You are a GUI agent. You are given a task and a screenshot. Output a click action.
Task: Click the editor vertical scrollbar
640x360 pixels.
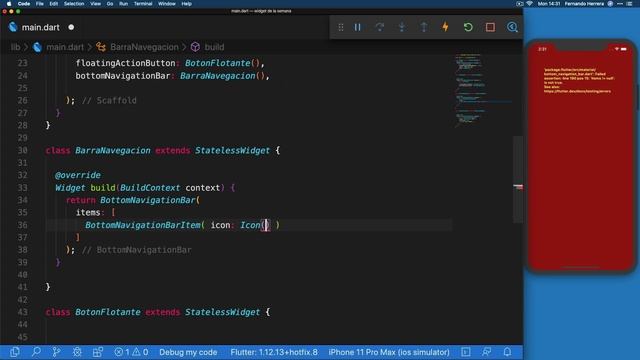[518, 180]
